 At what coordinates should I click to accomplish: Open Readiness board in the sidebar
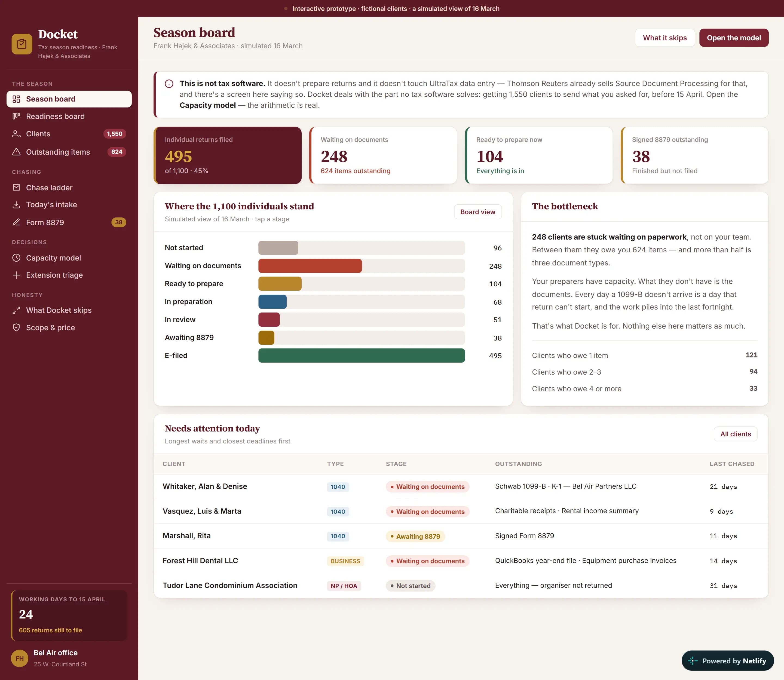pos(69,117)
